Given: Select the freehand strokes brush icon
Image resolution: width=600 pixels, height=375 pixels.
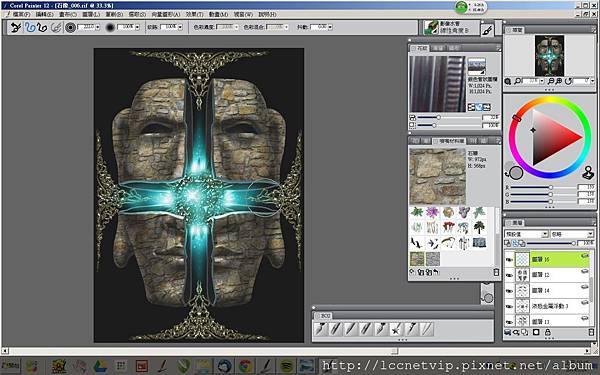Looking at the screenshot, I should click(30, 27).
